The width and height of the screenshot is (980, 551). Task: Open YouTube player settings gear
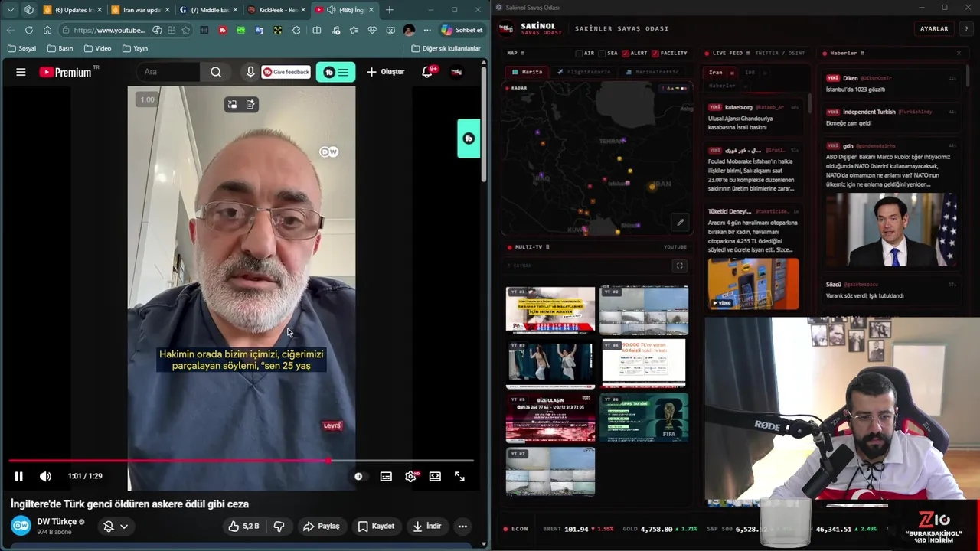point(410,476)
